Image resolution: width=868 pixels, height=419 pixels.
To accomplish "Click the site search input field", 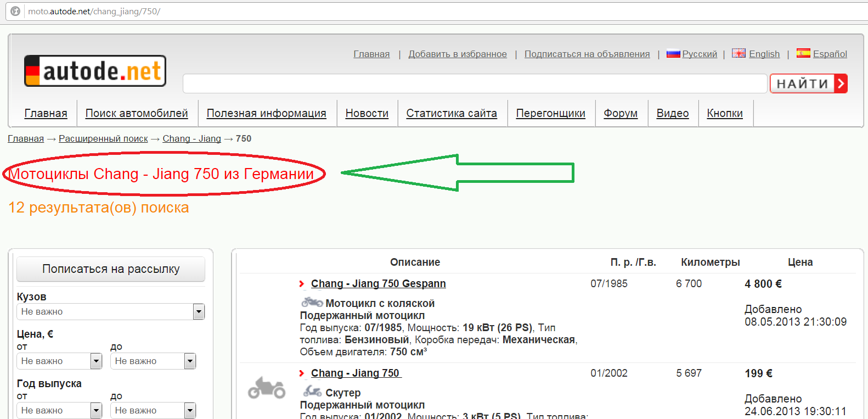I will pos(475,83).
